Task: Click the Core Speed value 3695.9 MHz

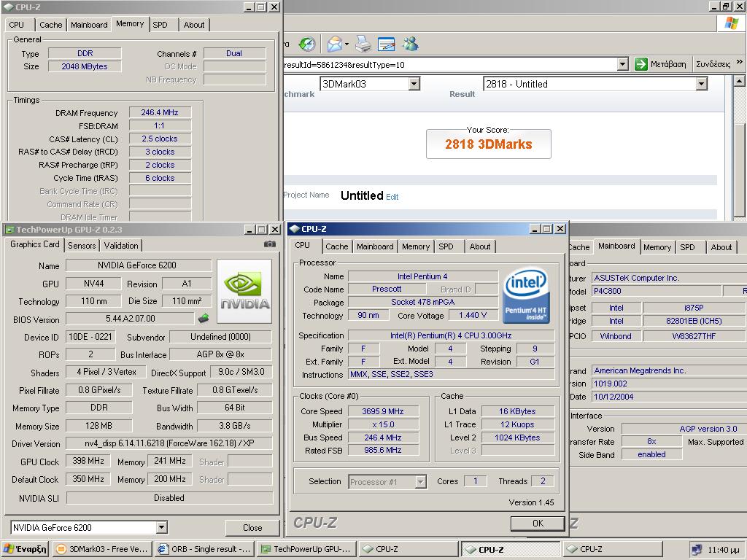Action: 383,411
